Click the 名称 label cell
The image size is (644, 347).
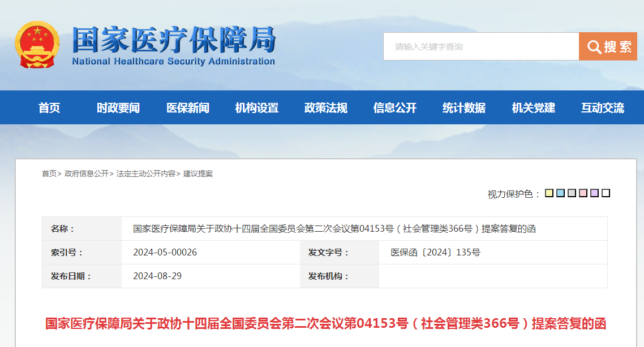[81, 228]
